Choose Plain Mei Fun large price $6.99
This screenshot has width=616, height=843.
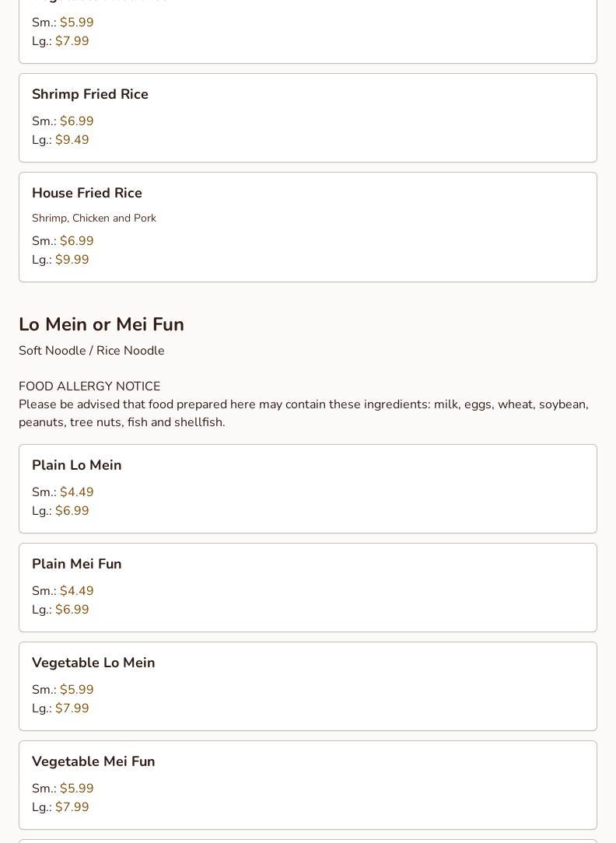pos(72,610)
